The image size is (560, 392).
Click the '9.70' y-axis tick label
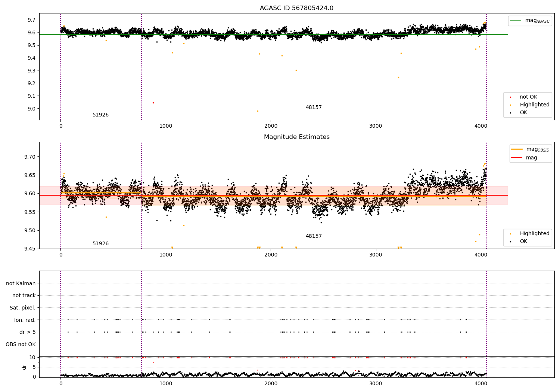(30, 157)
